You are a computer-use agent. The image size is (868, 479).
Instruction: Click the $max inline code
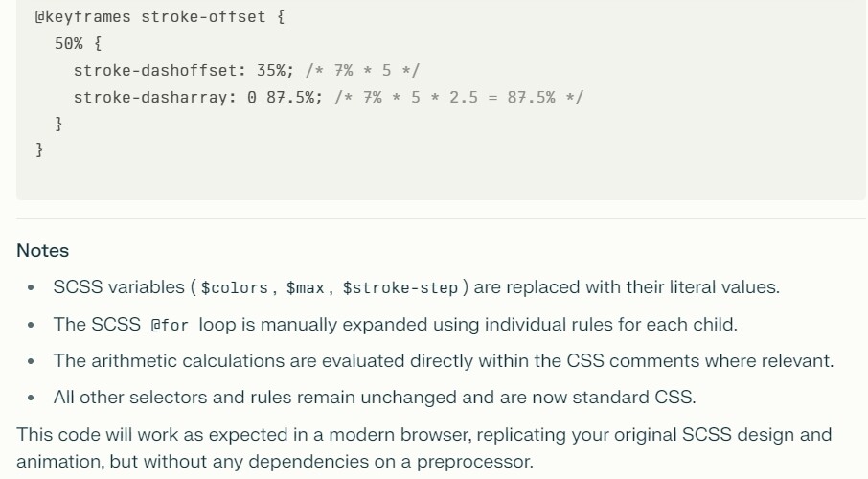305,288
